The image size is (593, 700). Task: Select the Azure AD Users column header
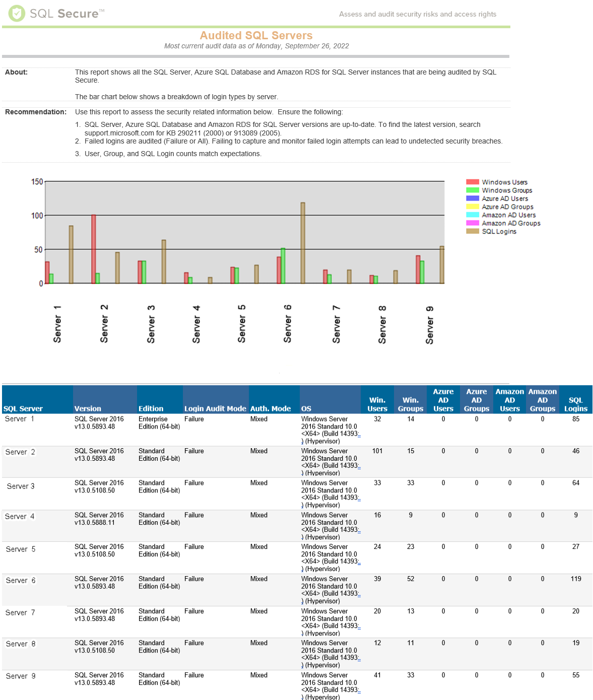pos(443,400)
